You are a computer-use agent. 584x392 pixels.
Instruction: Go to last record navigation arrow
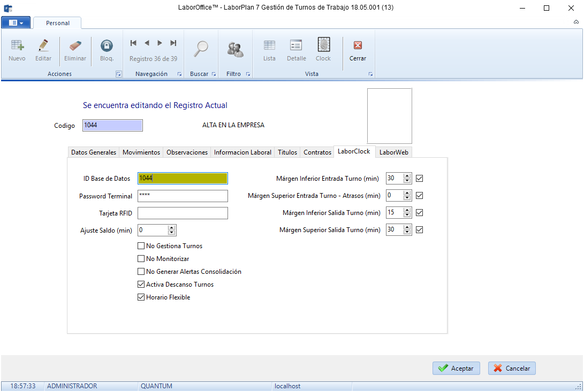(x=173, y=43)
